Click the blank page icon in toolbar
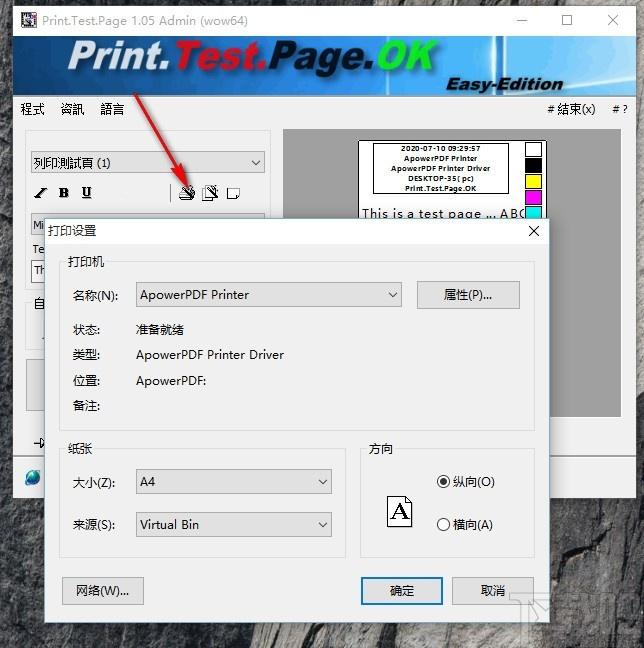This screenshot has height=648, width=644. [x=233, y=193]
